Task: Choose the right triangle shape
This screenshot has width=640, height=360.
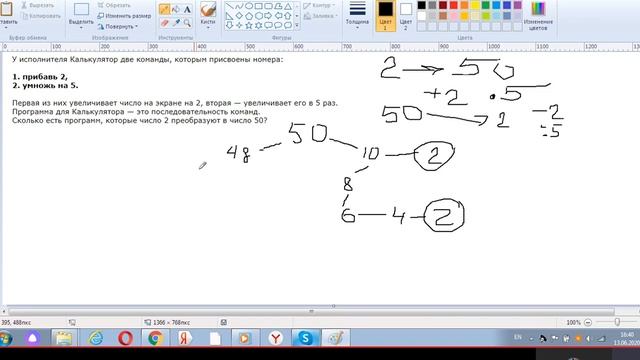Action: coord(229,16)
